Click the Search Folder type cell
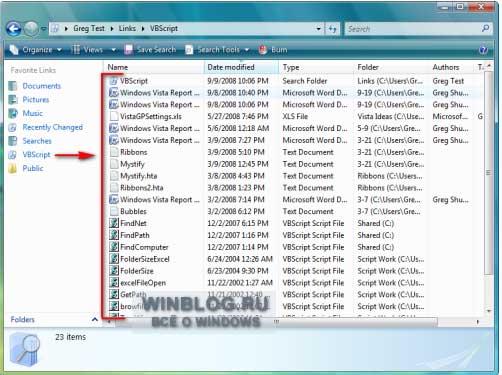This screenshot has height=375, width=502. point(305,81)
